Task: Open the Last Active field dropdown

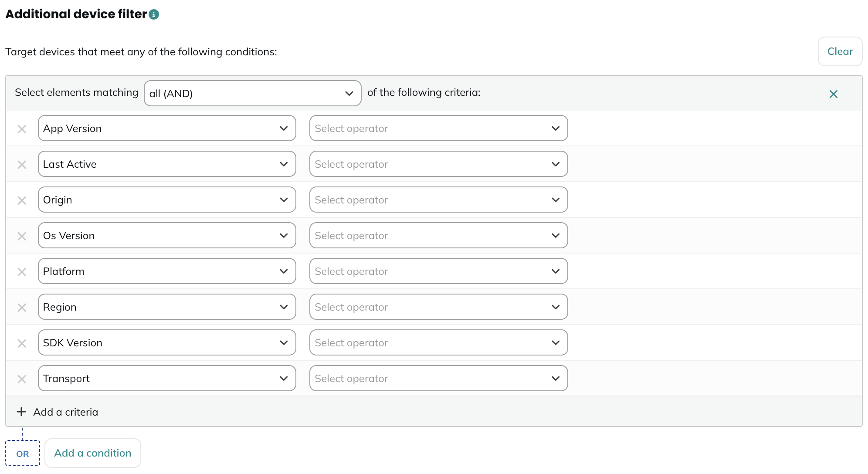Action: pos(167,164)
